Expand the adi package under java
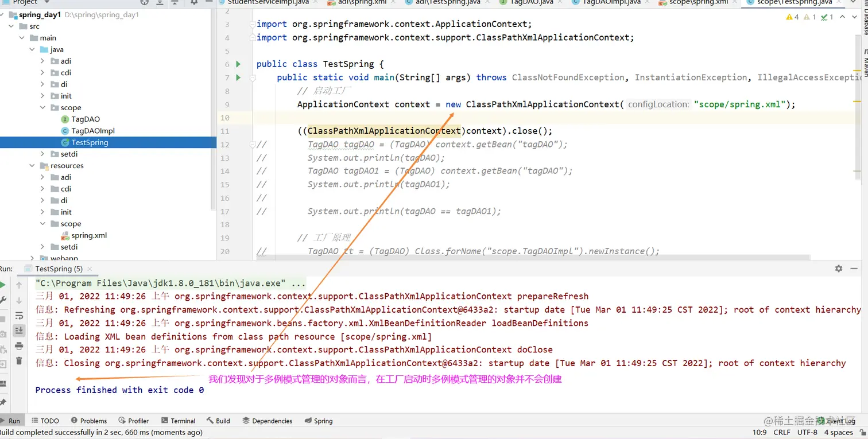 tap(42, 61)
